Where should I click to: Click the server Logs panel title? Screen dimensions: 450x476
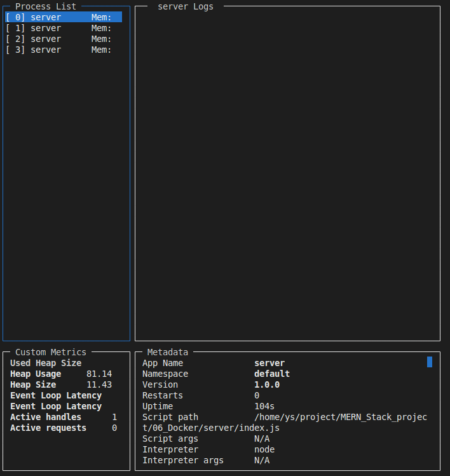point(185,6)
